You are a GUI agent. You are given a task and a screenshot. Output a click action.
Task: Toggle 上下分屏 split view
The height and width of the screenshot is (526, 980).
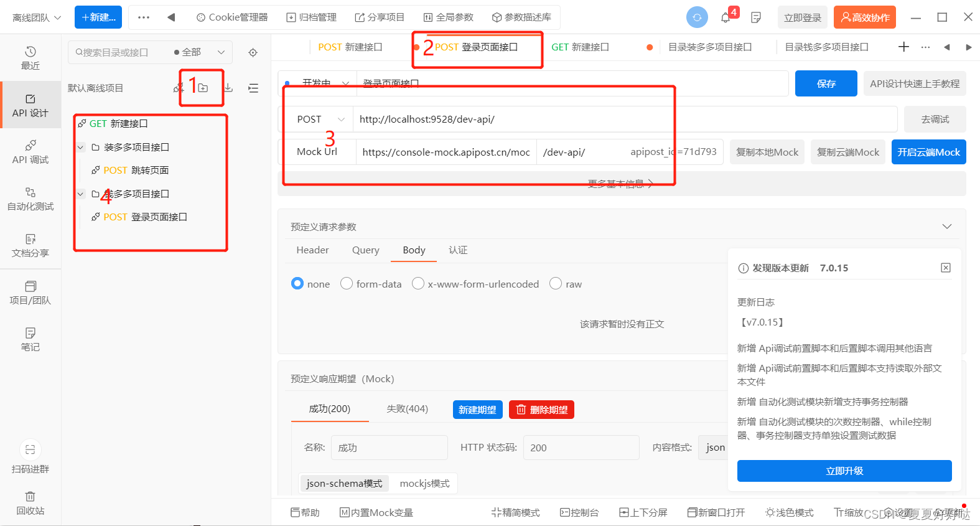pyautogui.click(x=643, y=512)
